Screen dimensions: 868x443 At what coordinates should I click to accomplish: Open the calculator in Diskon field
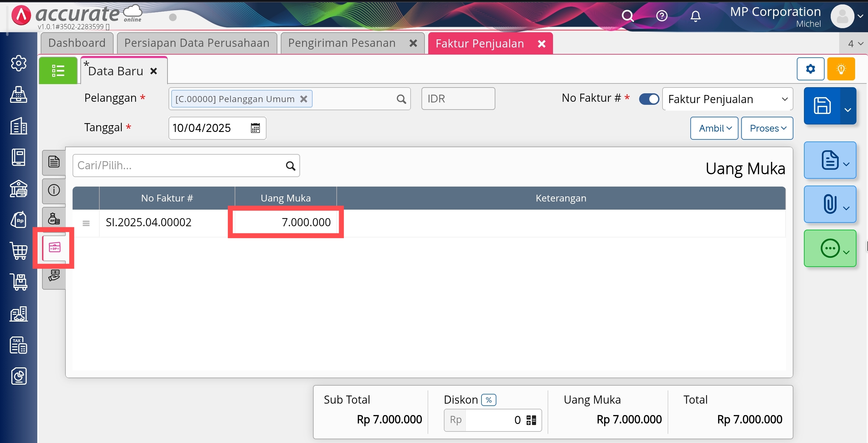[531, 420]
